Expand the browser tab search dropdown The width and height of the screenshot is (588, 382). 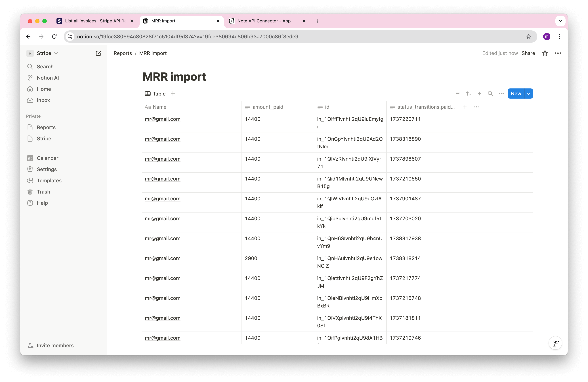[x=560, y=21]
